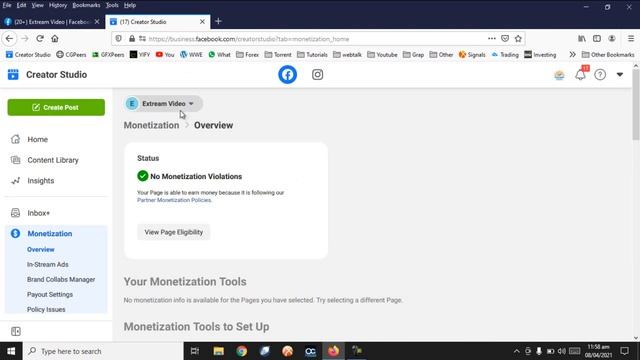Click the Create Post button

56,107
